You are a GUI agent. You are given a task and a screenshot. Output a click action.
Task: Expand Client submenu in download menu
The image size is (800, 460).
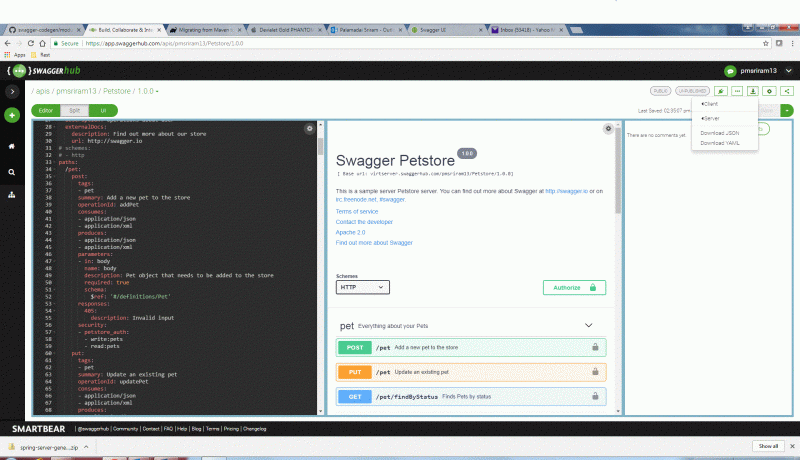pyautogui.click(x=710, y=104)
